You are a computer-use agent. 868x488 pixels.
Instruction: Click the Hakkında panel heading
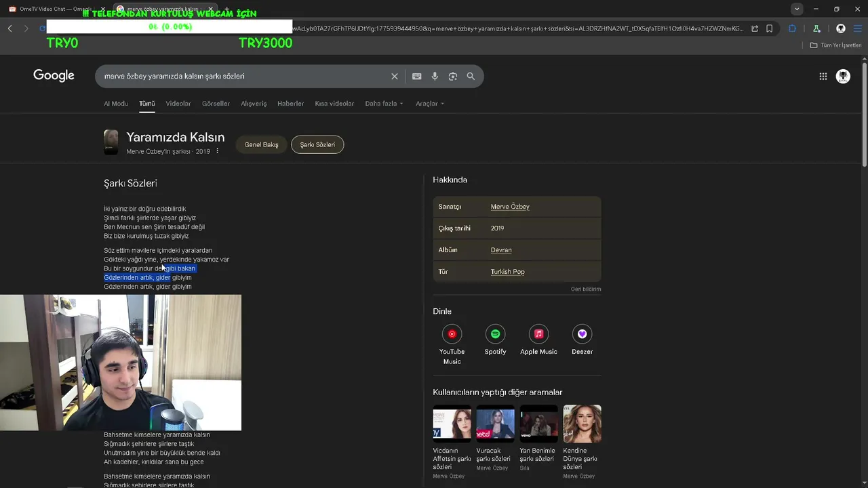pos(450,180)
